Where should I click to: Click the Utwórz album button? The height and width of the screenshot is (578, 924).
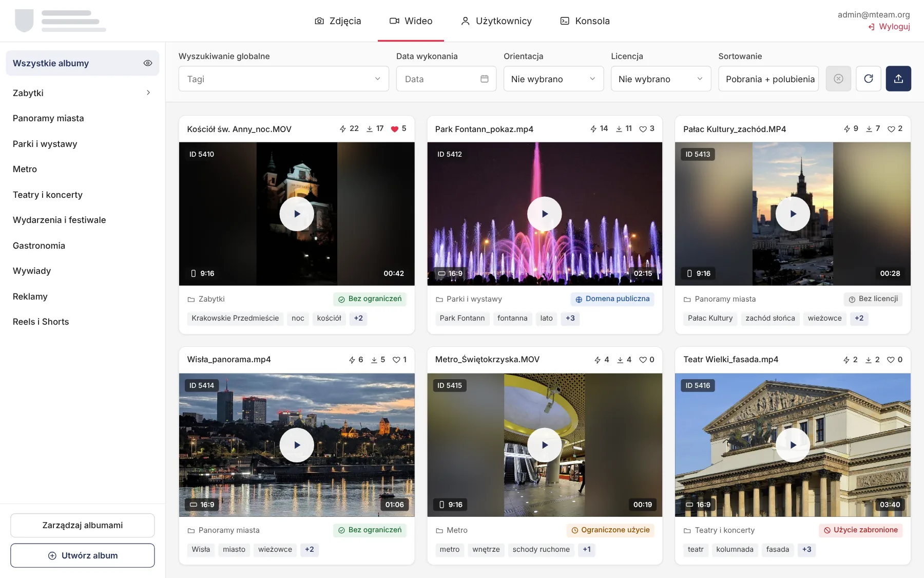click(x=83, y=555)
